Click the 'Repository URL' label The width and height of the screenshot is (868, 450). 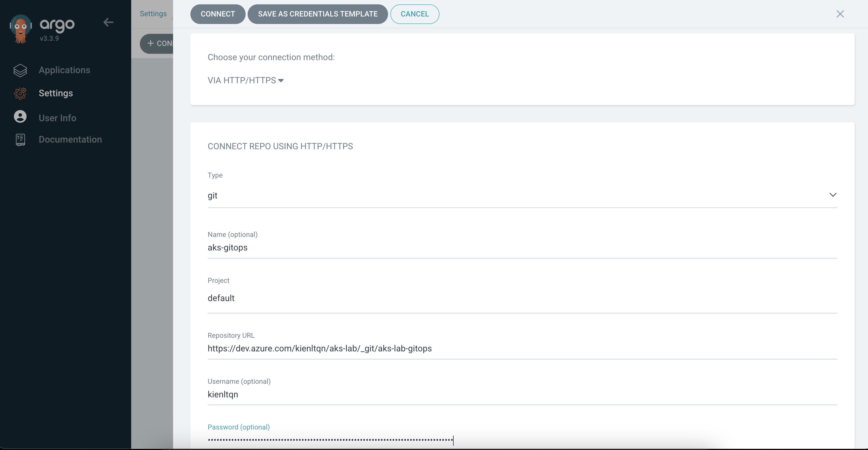pos(231,335)
